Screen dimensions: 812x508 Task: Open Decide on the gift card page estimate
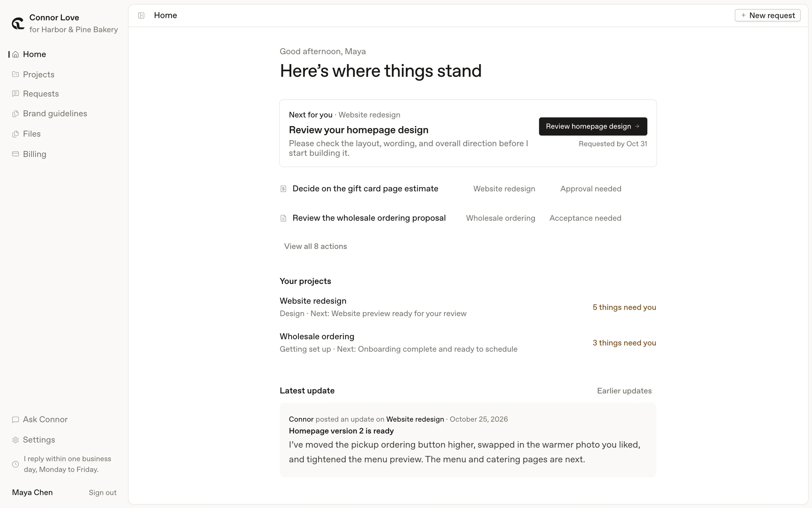365,189
